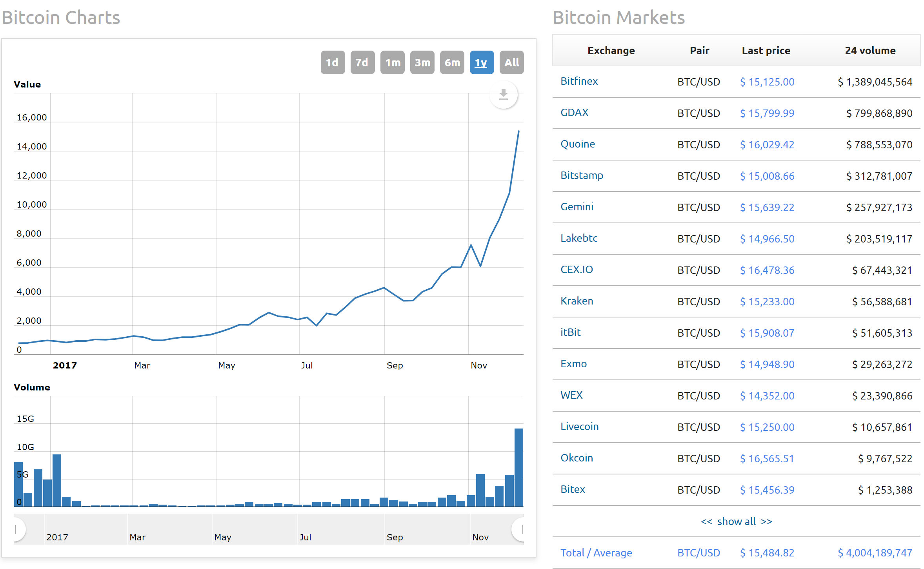Click Bitex volume $ 1,253,388
924x569 pixels.
click(885, 490)
